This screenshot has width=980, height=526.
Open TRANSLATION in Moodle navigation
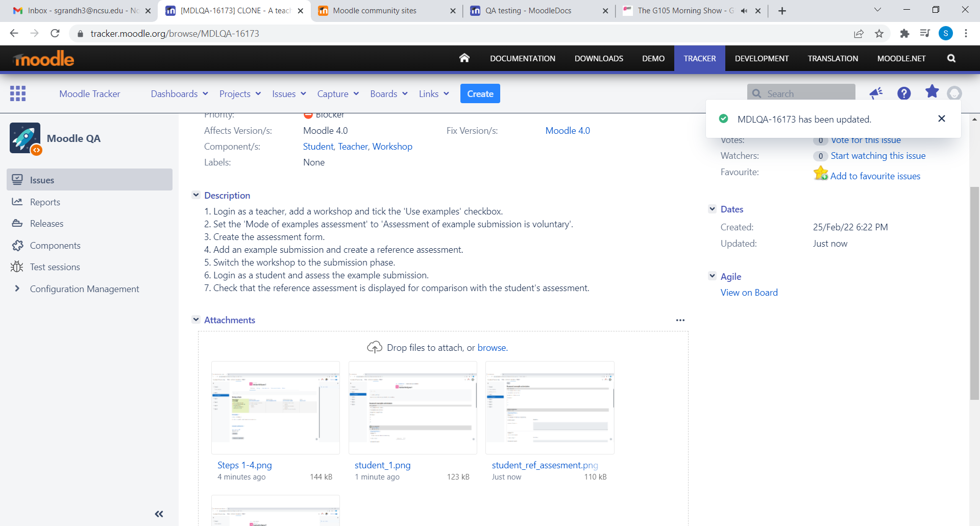pyautogui.click(x=833, y=58)
